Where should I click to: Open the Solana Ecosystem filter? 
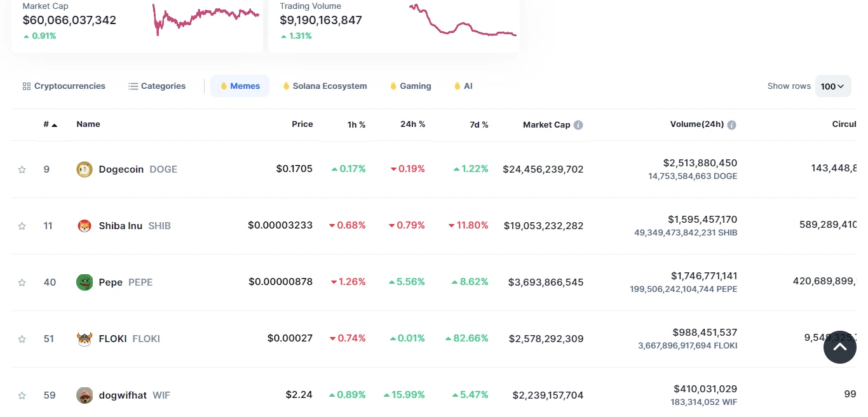(x=325, y=86)
